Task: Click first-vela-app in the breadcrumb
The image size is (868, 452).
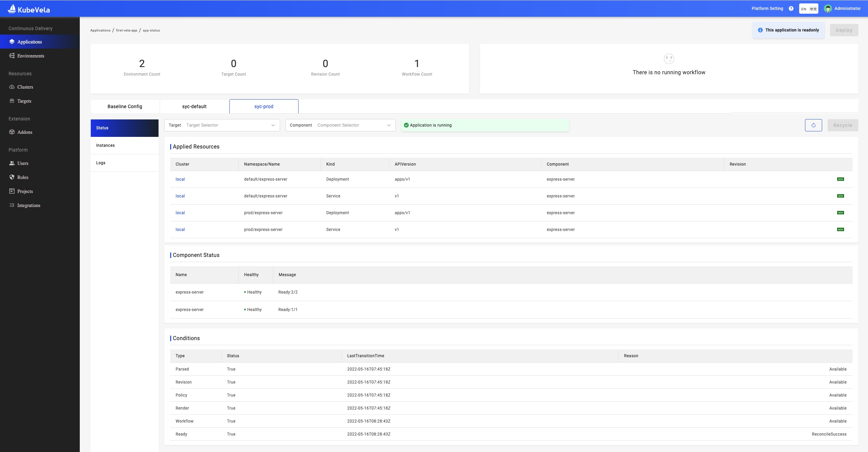Action: [126, 30]
